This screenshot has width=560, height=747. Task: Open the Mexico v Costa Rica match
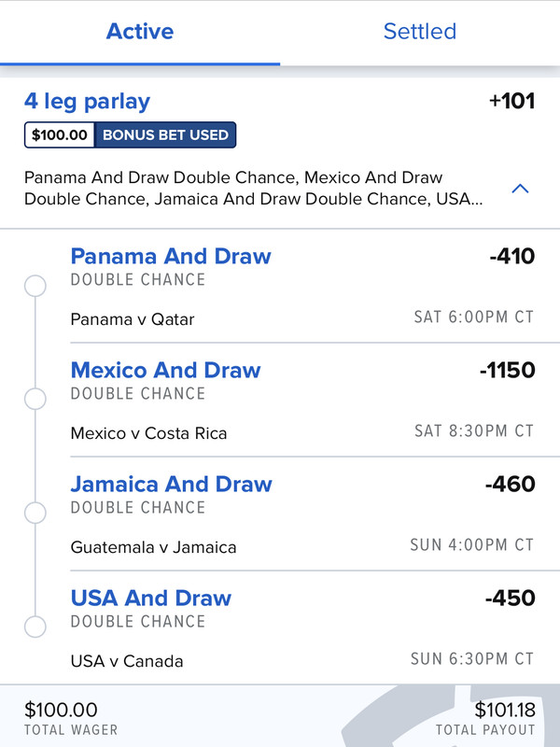point(148,433)
